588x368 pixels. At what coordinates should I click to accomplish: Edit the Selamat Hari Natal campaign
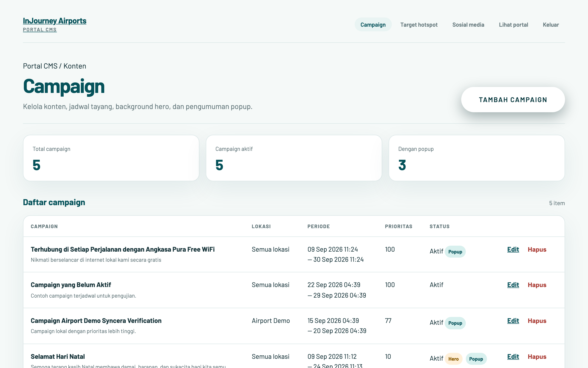[513, 356]
